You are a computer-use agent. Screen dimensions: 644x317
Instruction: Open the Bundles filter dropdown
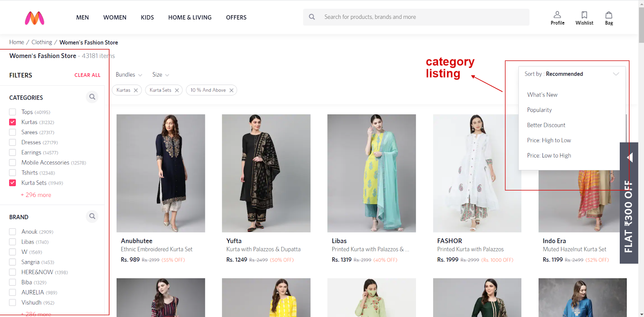tap(129, 75)
